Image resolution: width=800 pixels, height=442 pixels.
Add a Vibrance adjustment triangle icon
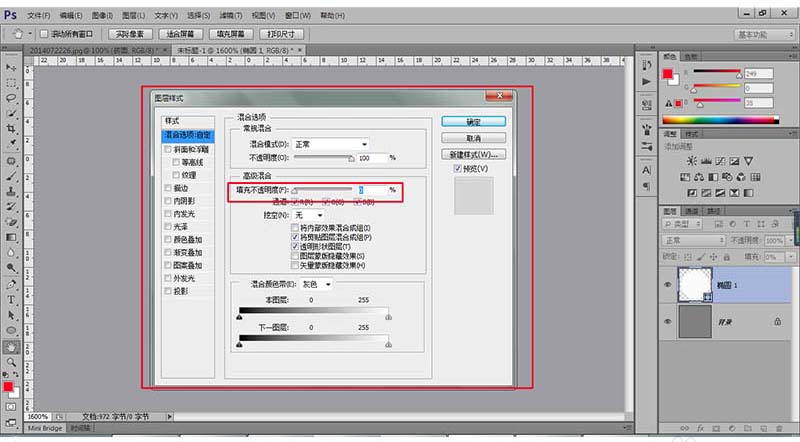[x=748, y=161]
